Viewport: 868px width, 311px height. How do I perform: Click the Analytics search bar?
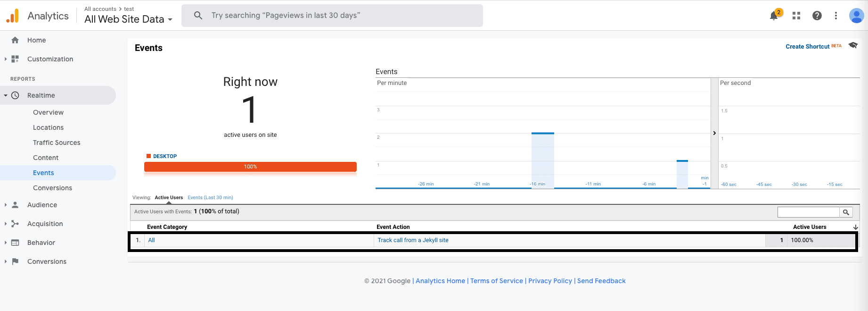click(332, 16)
